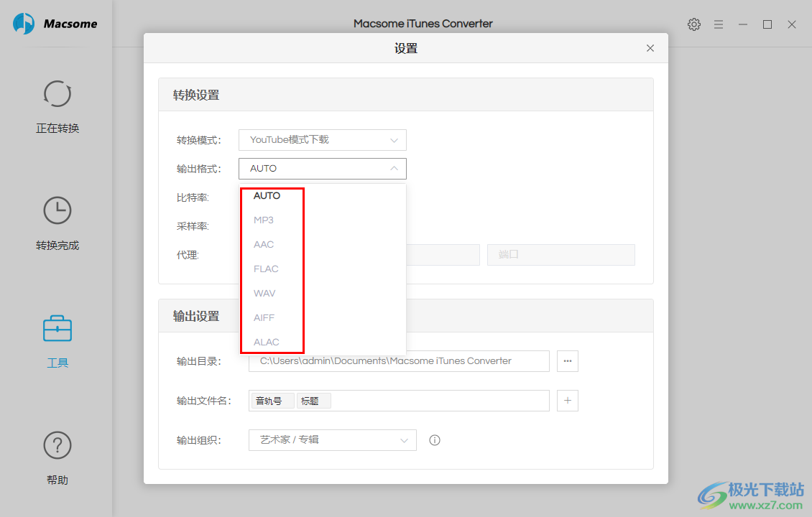This screenshot has height=517, width=812.
Task: Click the proxy 端口 port field
Action: 560,255
